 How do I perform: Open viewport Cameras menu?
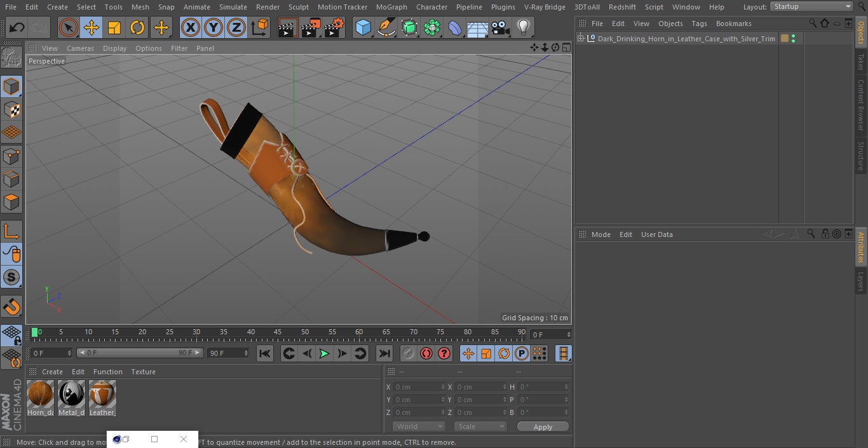pos(80,48)
